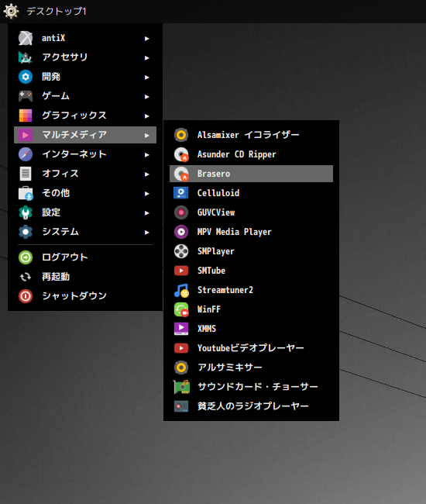The width and height of the screenshot is (426, 504).
Task: Click the 貧乏人のラジオプレーヤー icon
Action: [x=181, y=406]
